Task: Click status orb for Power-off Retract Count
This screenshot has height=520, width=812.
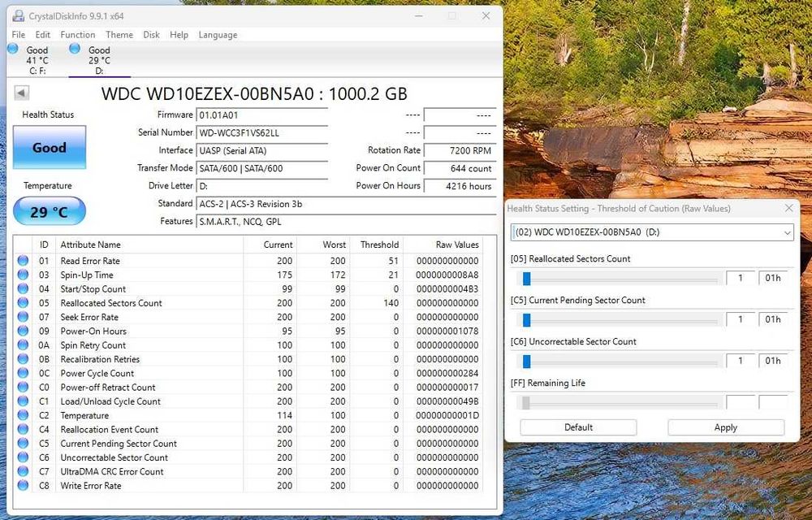Action: click(x=23, y=387)
